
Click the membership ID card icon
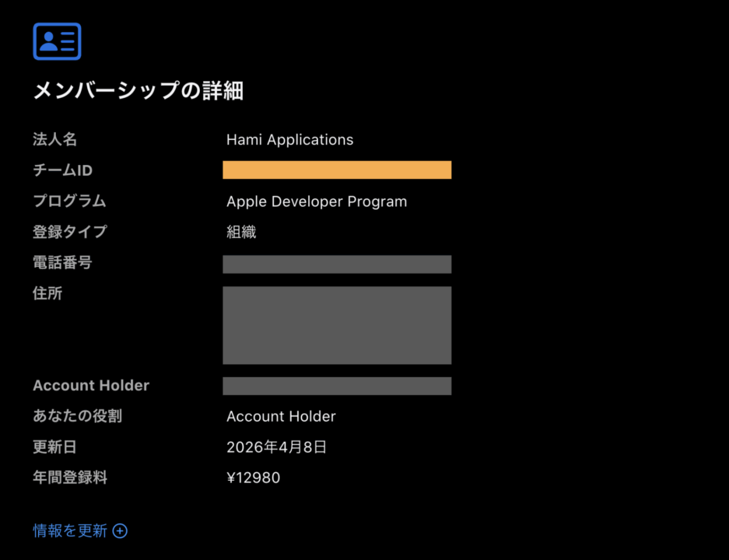(x=58, y=41)
